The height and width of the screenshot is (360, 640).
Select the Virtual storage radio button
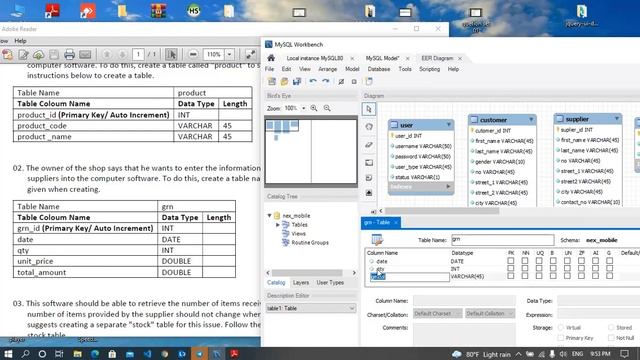click(x=561, y=327)
